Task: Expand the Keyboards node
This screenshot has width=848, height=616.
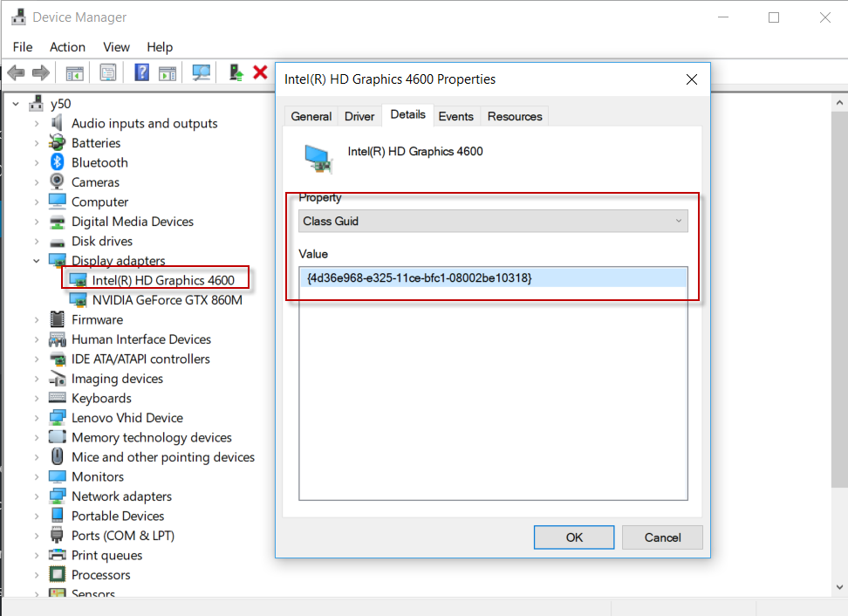Action: (x=37, y=398)
